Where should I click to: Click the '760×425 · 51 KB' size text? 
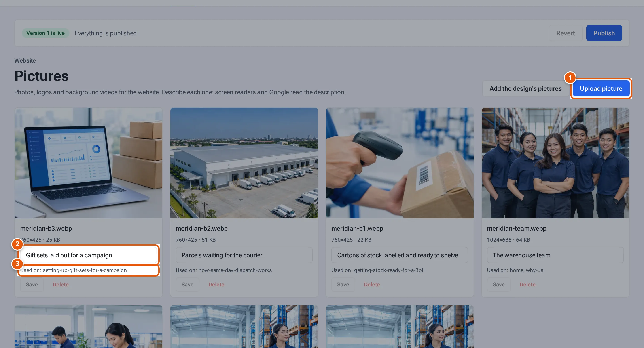tap(195, 240)
